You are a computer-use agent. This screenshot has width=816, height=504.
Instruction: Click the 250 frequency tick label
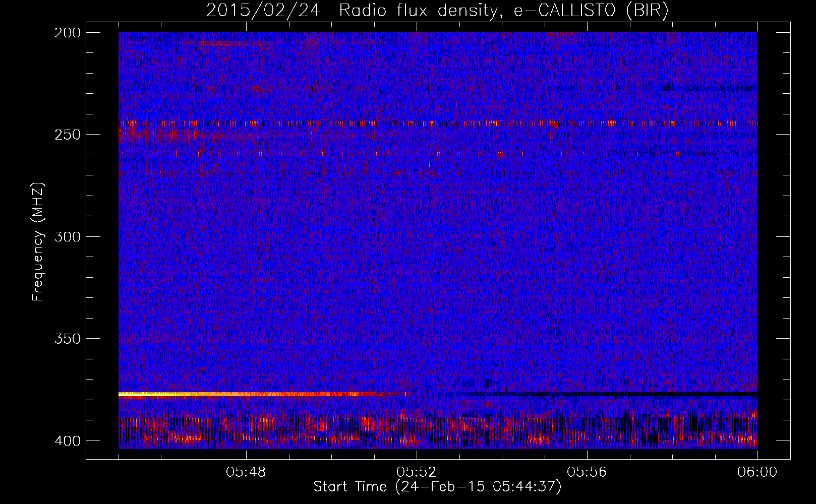pyautogui.click(x=67, y=135)
